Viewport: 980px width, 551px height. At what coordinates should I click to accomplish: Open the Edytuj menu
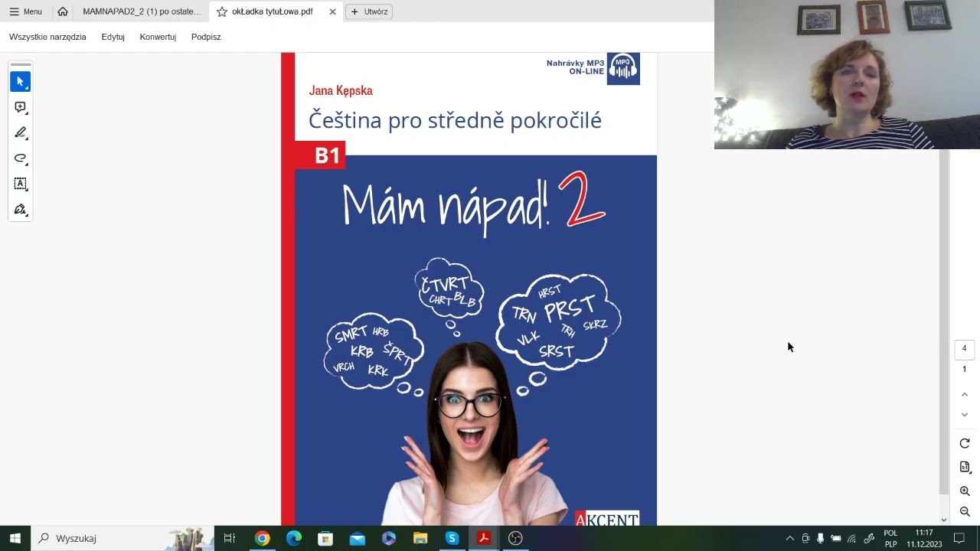[x=113, y=37]
